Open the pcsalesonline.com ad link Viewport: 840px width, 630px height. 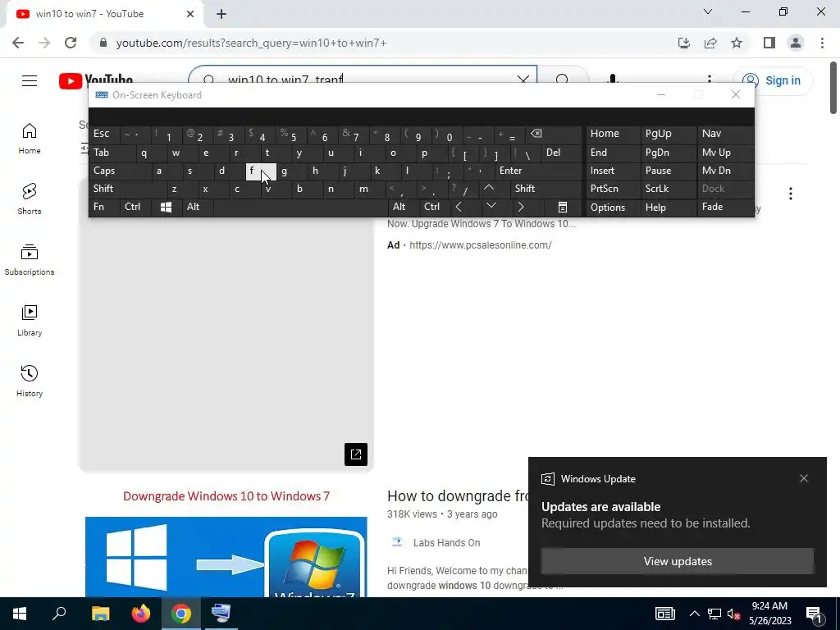point(481,245)
